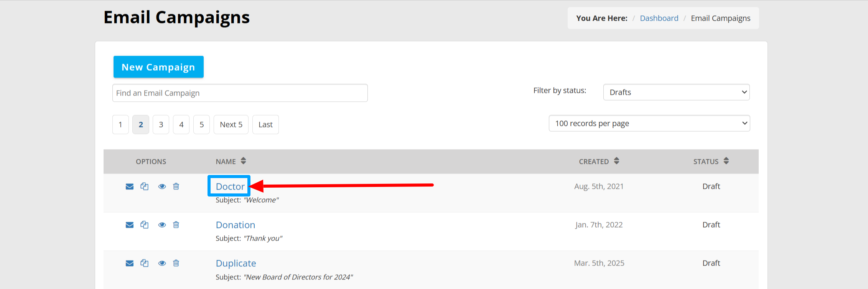Viewport: 868px width, 289px height.
Task: Preview the Duplicate campaign using eye icon
Action: pyautogui.click(x=162, y=263)
